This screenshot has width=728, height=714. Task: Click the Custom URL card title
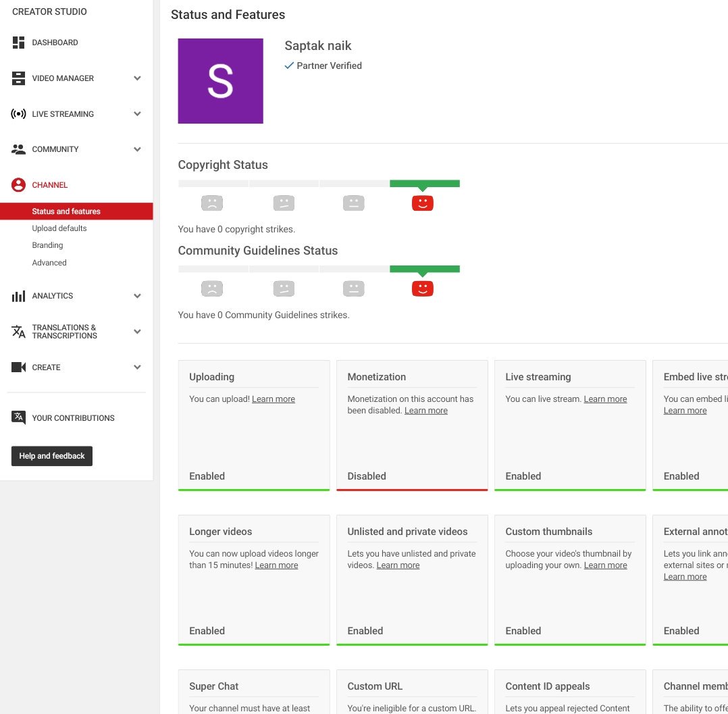click(375, 686)
